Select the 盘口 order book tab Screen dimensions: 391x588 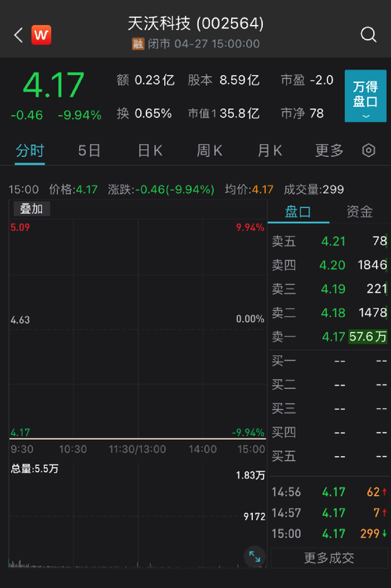298,212
